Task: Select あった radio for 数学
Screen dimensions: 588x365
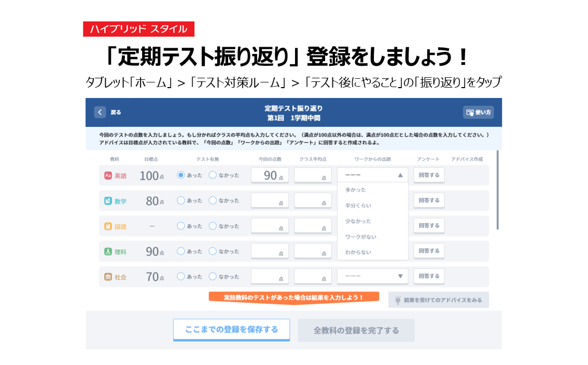Action: [x=181, y=201]
